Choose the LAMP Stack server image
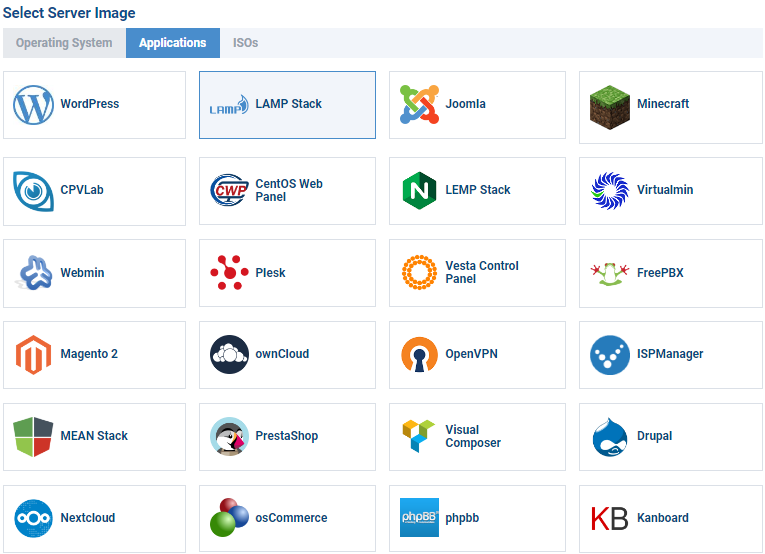 click(x=287, y=105)
